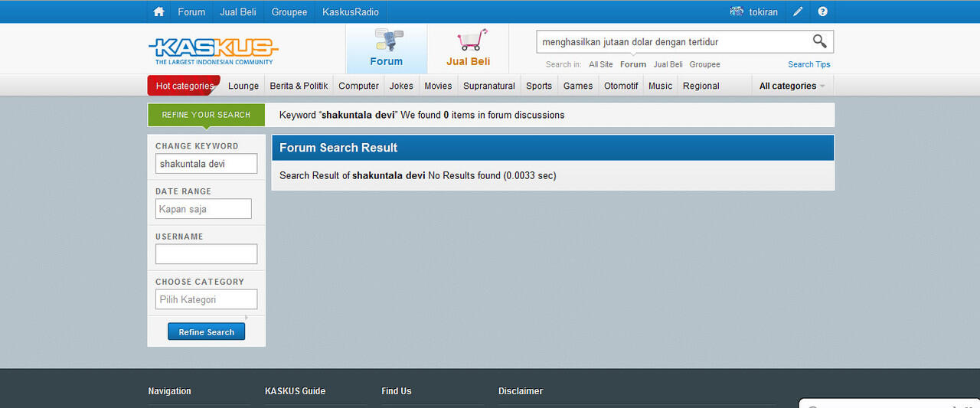Open the KASKUS logo
Image resolution: width=980 pixels, height=408 pixels.
(214, 51)
